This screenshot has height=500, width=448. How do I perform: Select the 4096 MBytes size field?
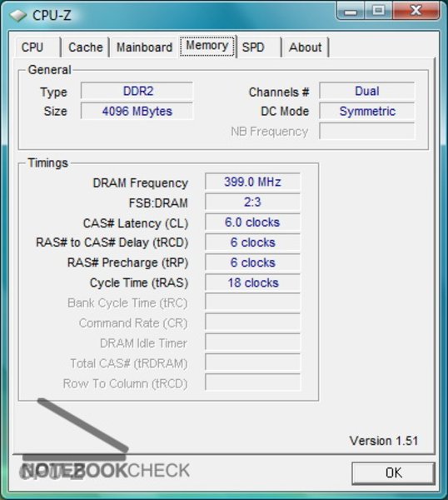pyautogui.click(x=137, y=112)
